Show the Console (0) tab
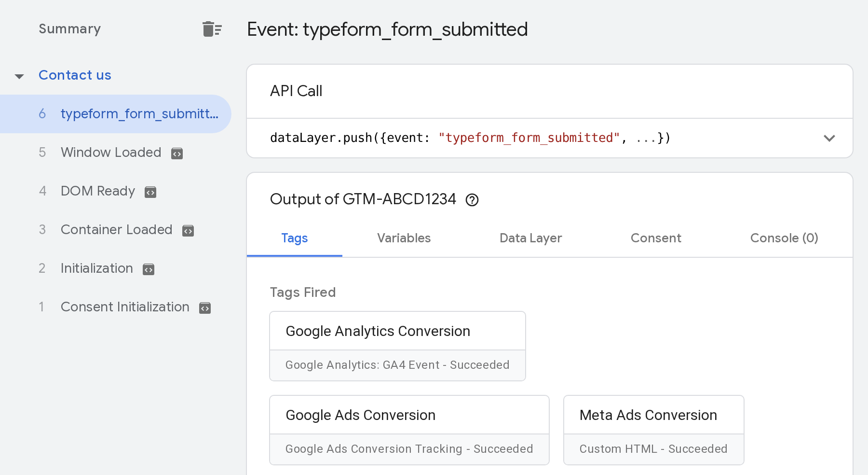The height and width of the screenshot is (475, 868). pyautogui.click(x=784, y=238)
